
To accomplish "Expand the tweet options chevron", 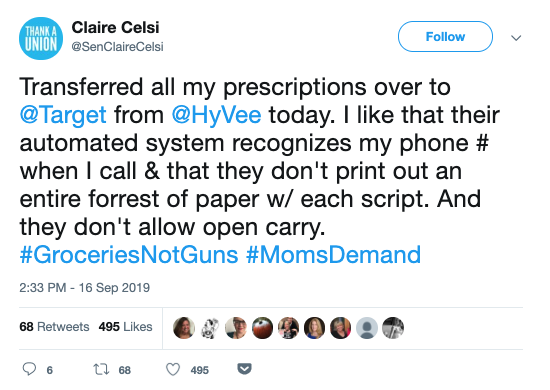I will click(516, 38).
